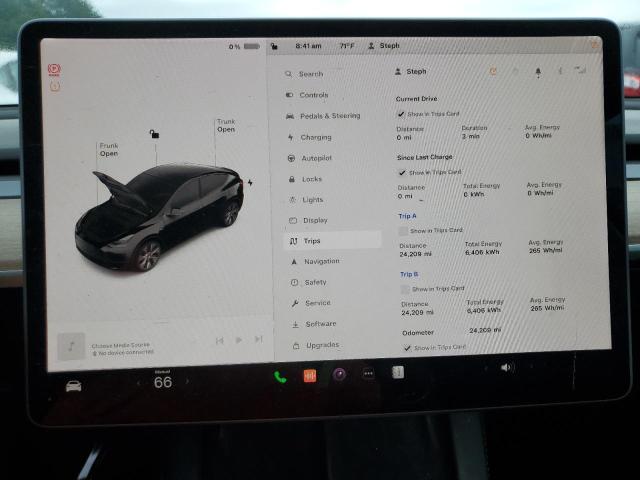The height and width of the screenshot is (480, 640).
Task: Open the notifications bell icon
Action: (x=538, y=73)
